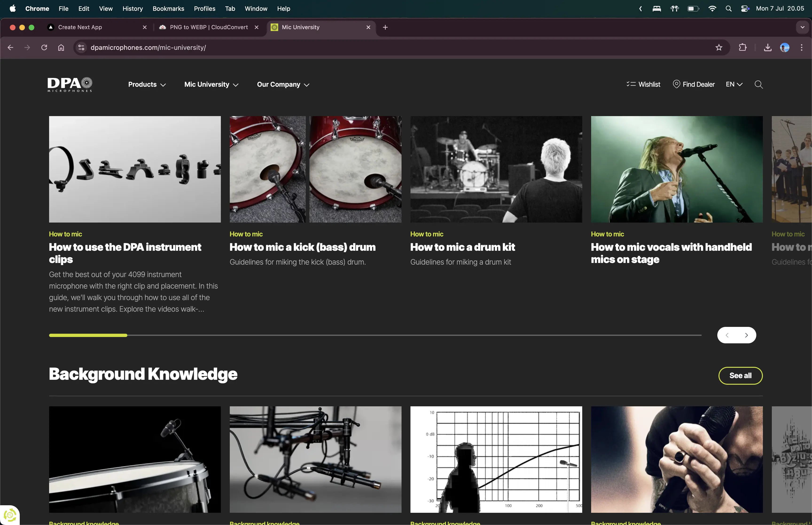Click the singer with handheld mic thumbnail
Image resolution: width=812 pixels, height=525 pixels.
point(677,169)
